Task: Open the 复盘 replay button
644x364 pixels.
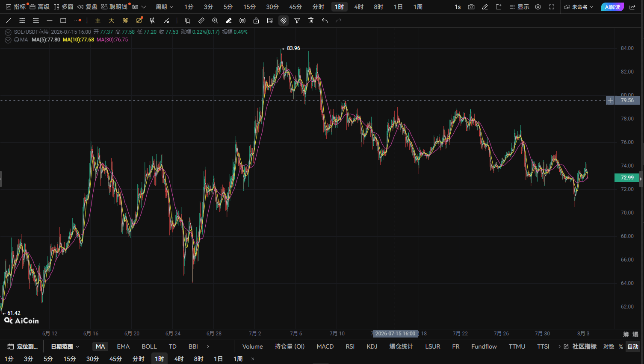Action: 87,7
